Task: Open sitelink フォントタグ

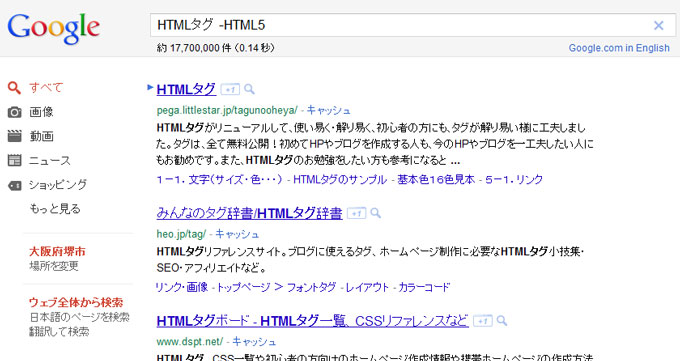Action: (311, 287)
